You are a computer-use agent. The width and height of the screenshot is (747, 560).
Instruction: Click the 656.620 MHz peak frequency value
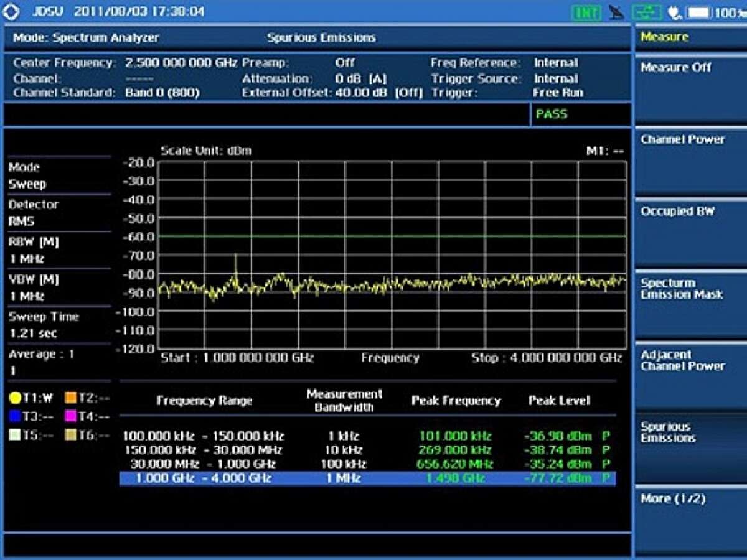coord(455,464)
